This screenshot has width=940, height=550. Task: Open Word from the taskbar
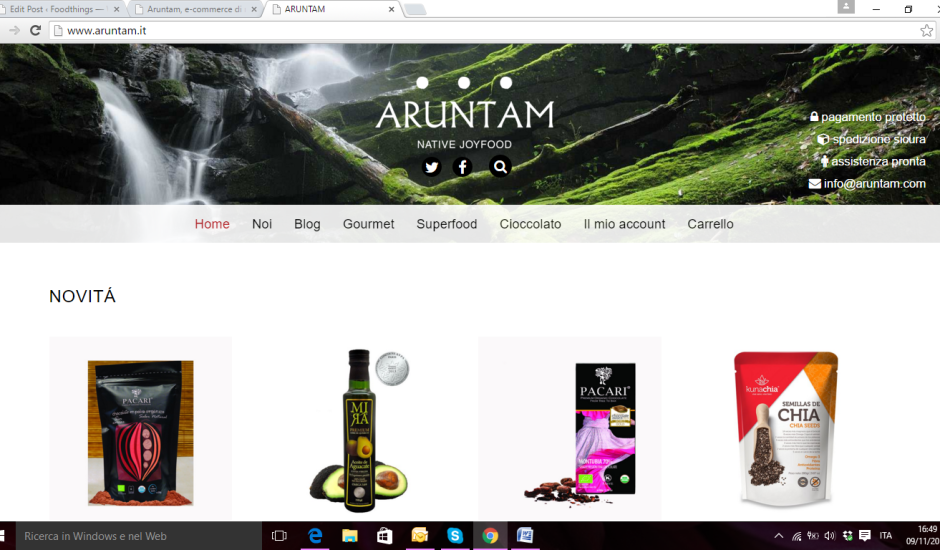(x=525, y=536)
